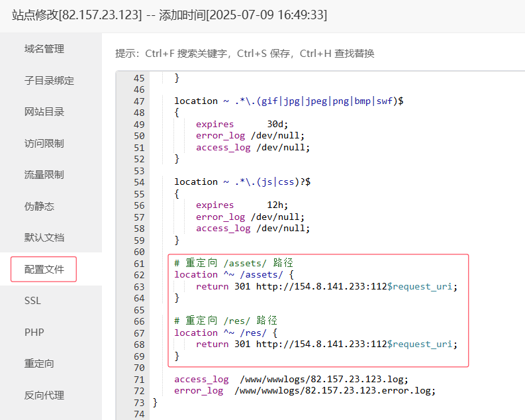The height and width of the screenshot is (420, 525).
Task: Switch to the PHP tab
Action: click(x=34, y=333)
